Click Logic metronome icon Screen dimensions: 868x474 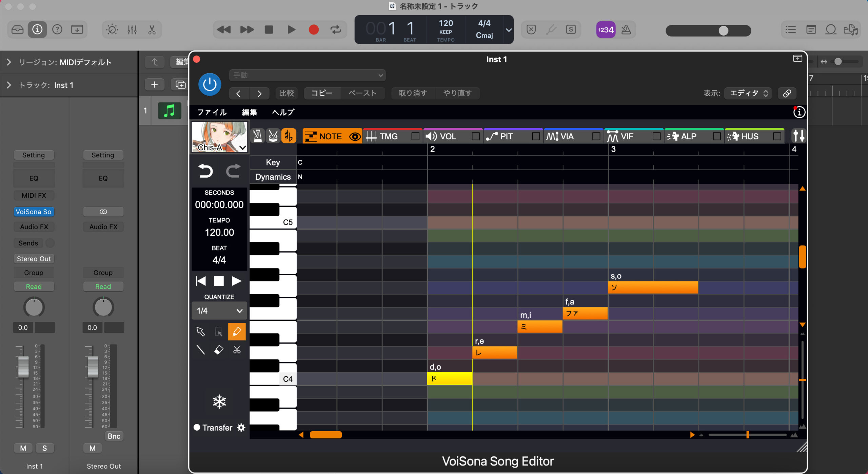[626, 30]
